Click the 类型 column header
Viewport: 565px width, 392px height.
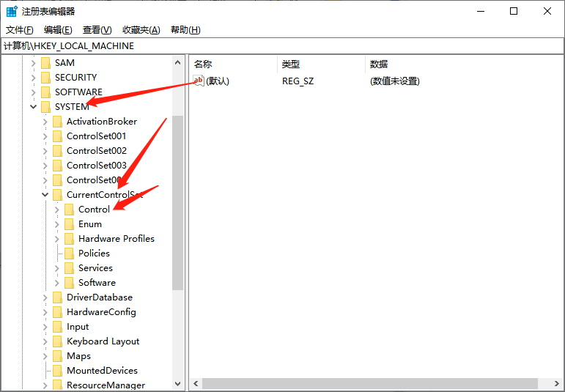pyautogui.click(x=291, y=64)
